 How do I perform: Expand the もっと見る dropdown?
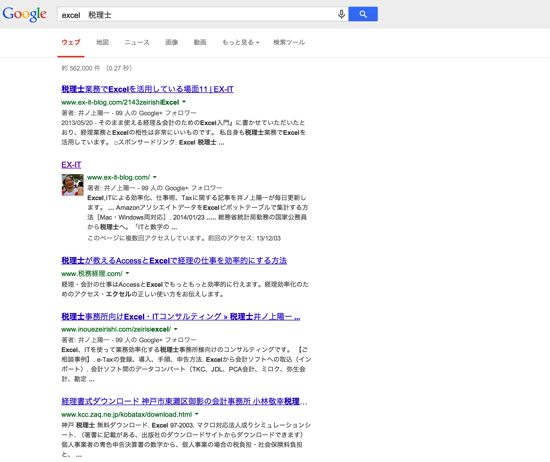pyautogui.click(x=241, y=42)
